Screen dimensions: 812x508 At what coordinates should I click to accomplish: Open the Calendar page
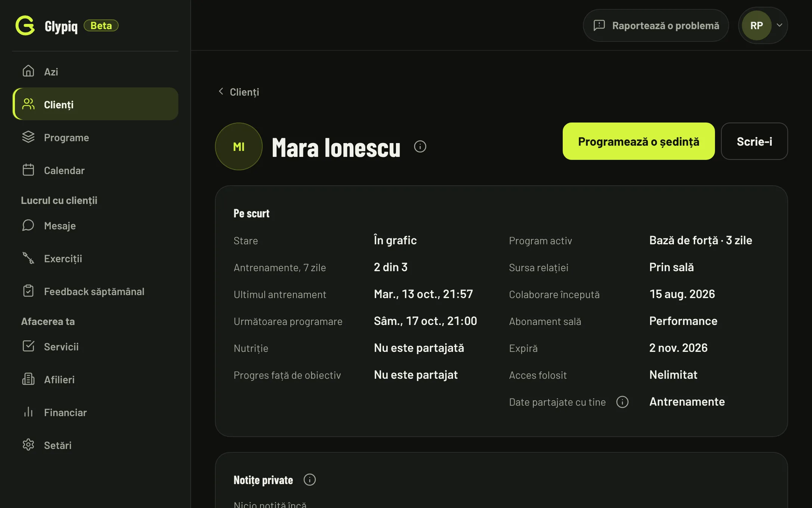point(96,170)
